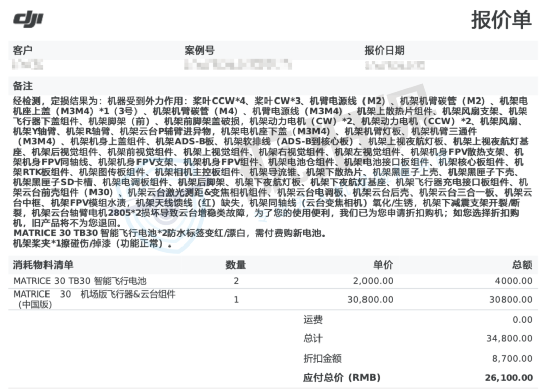Click the 总计 amount 34,800.00
The image size is (546, 392).
[509, 339]
